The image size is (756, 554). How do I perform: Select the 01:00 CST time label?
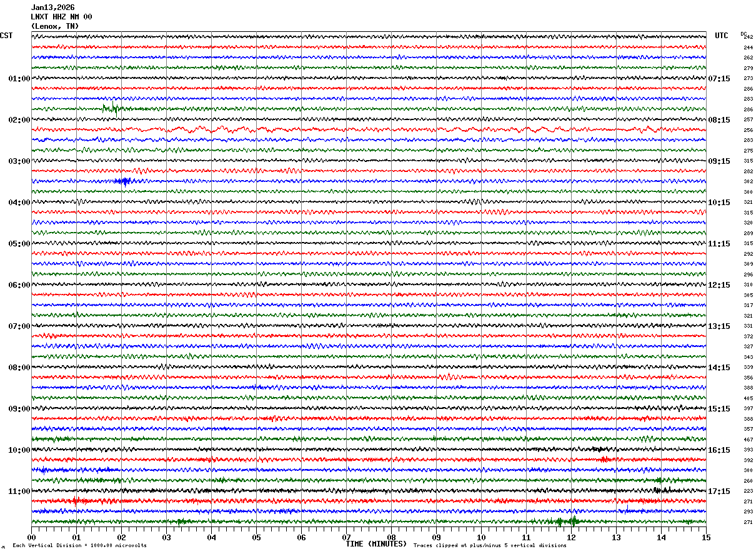click(19, 79)
